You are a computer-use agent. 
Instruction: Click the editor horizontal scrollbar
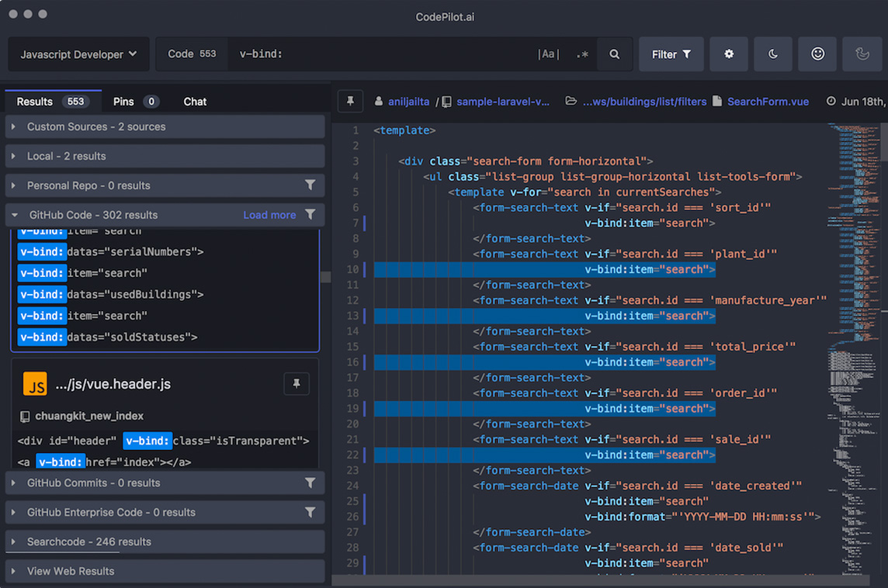click(x=600, y=581)
